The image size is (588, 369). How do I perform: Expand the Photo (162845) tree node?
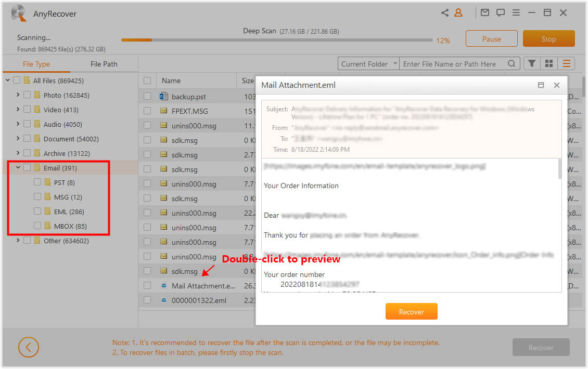pyautogui.click(x=18, y=95)
